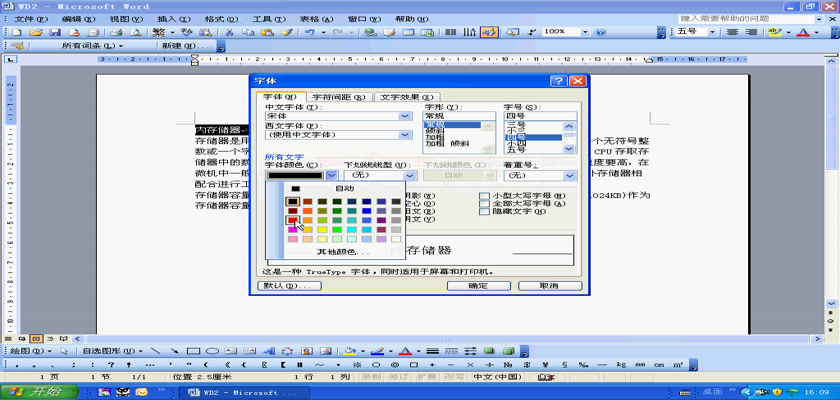Pick the bright green color swatch
The width and height of the screenshot is (840, 400).
[x=336, y=230]
